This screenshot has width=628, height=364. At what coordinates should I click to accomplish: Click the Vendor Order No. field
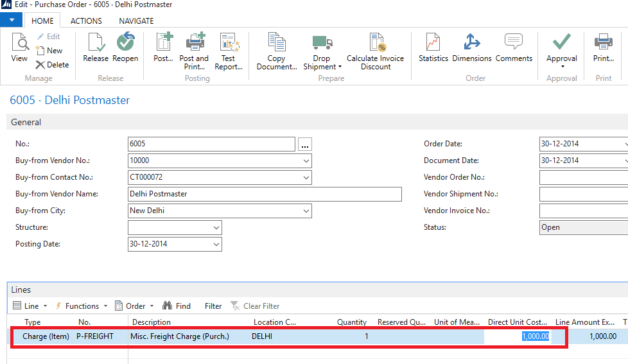[x=584, y=177]
